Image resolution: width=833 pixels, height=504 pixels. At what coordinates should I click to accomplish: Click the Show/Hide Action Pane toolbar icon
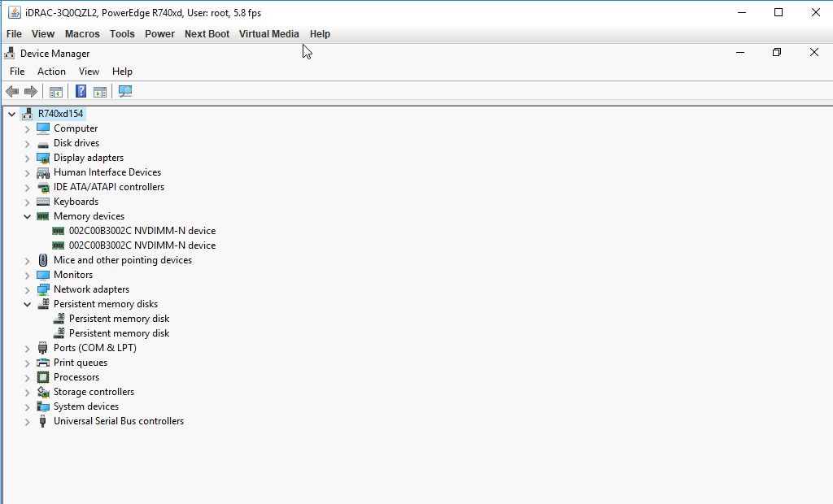pyautogui.click(x=100, y=91)
